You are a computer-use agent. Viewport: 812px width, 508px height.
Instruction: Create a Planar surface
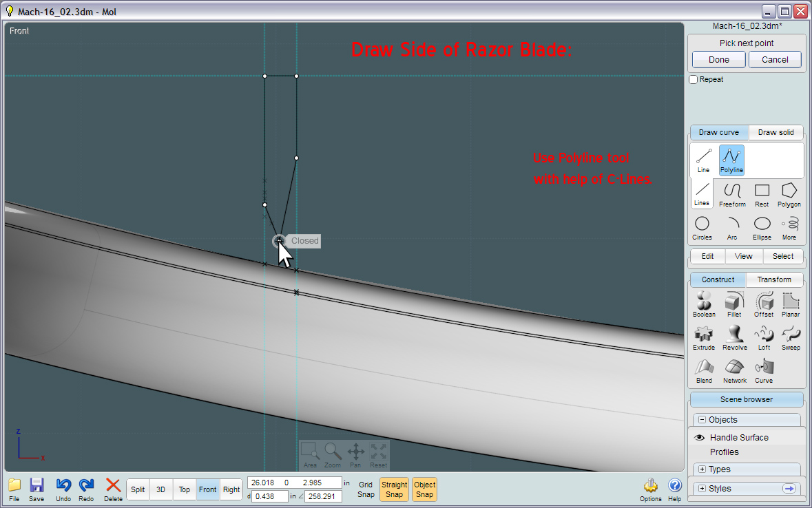coord(791,304)
